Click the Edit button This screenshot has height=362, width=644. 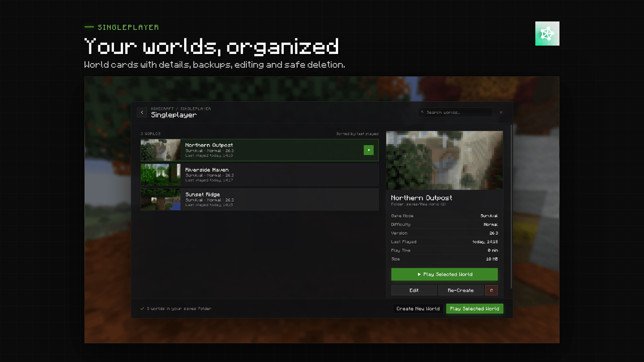pos(414,290)
